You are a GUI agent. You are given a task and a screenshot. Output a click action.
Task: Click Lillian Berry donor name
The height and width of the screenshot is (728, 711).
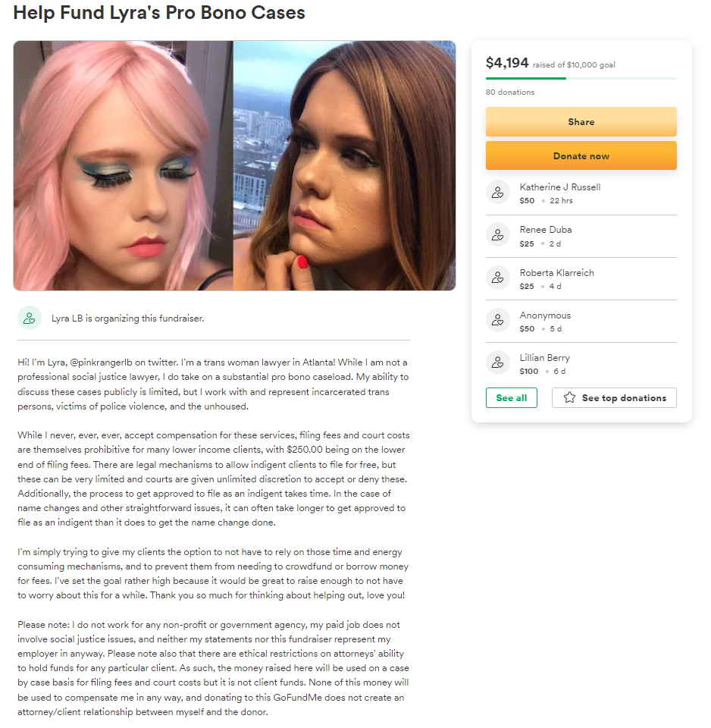click(544, 358)
